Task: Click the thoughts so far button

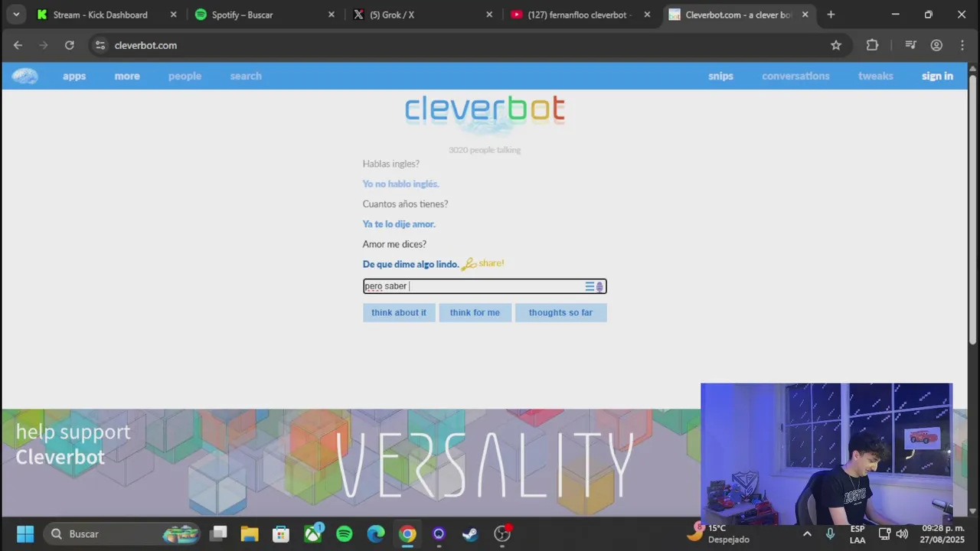Action: tap(560, 312)
